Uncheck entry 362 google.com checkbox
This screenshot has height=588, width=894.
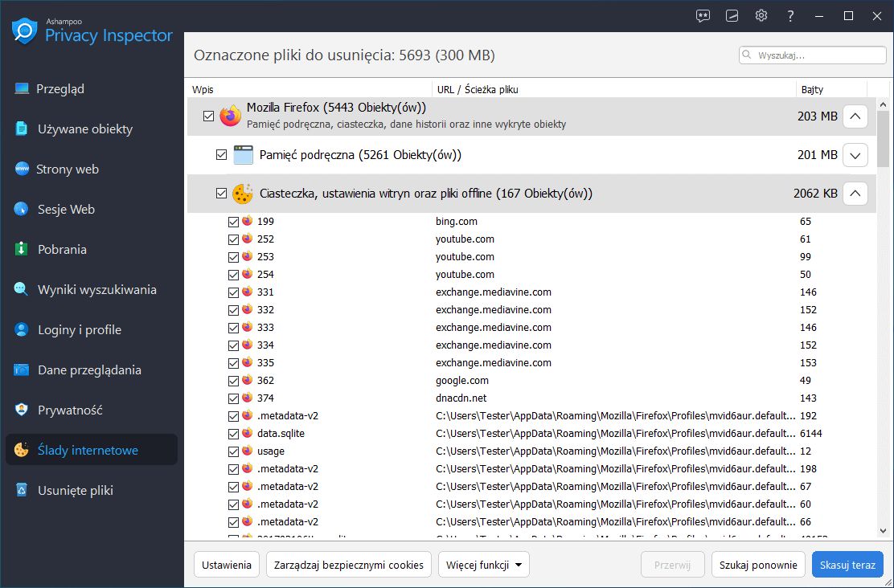pyautogui.click(x=233, y=381)
